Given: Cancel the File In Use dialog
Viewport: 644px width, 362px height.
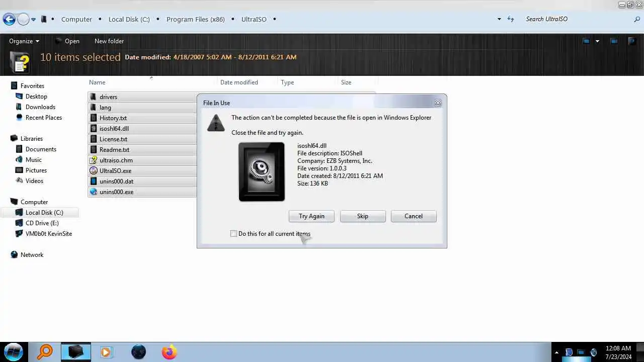Looking at the screenshot, I should (414, 216).
